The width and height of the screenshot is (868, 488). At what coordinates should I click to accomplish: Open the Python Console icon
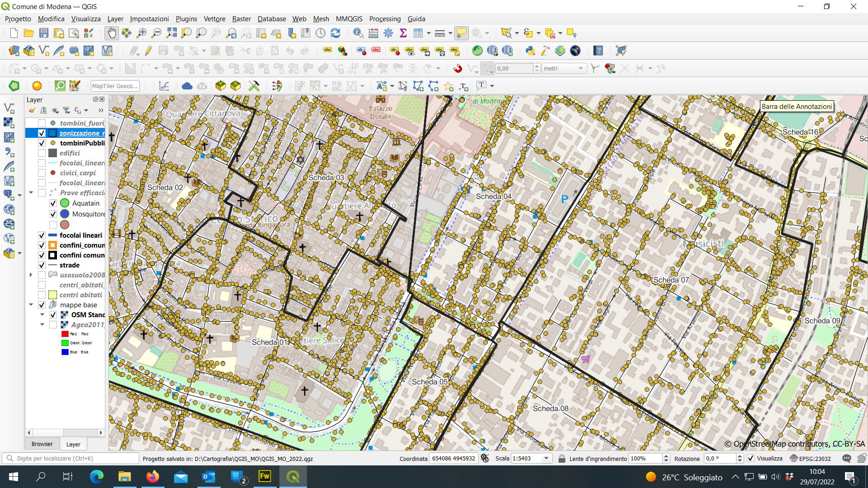coord(530,51)
